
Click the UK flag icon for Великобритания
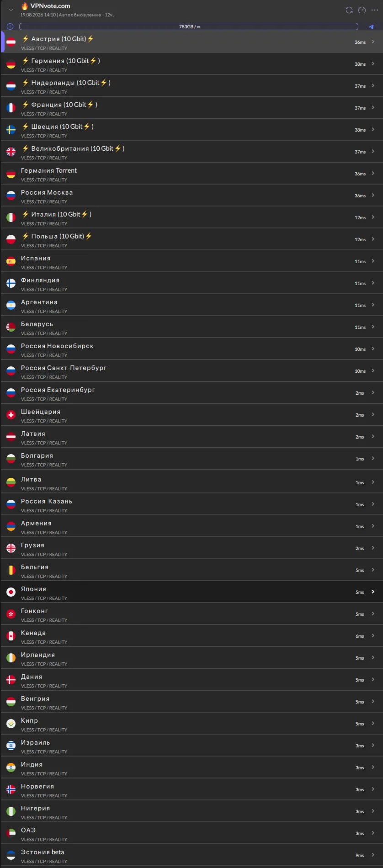pos(11,152)
